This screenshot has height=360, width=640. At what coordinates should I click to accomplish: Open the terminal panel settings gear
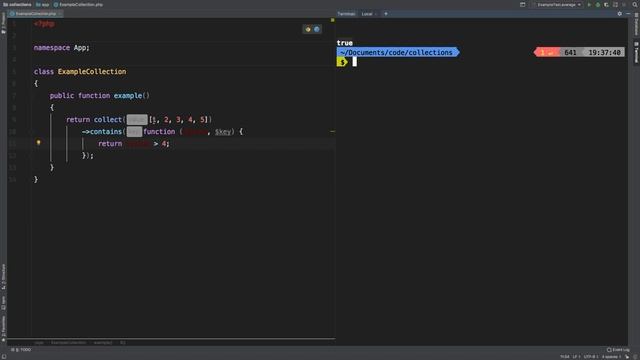click(x=620, y=13)
